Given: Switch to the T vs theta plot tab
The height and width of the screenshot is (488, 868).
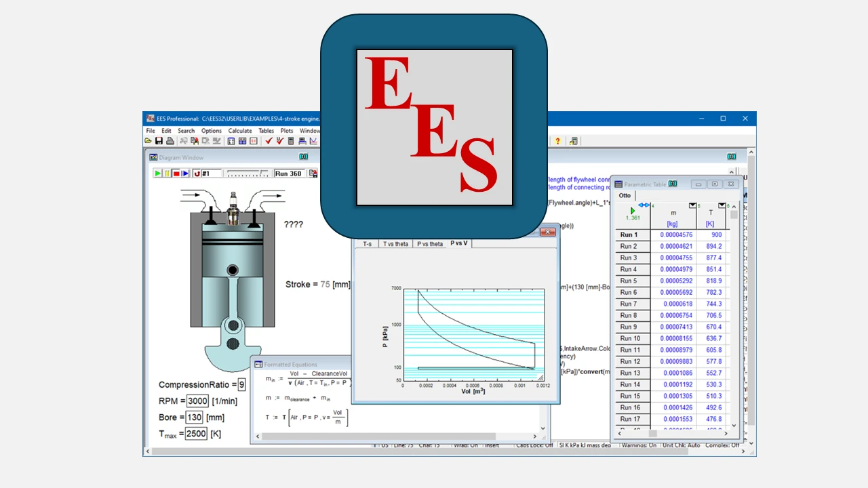Looking at the screenshot, I should [395, 244].
